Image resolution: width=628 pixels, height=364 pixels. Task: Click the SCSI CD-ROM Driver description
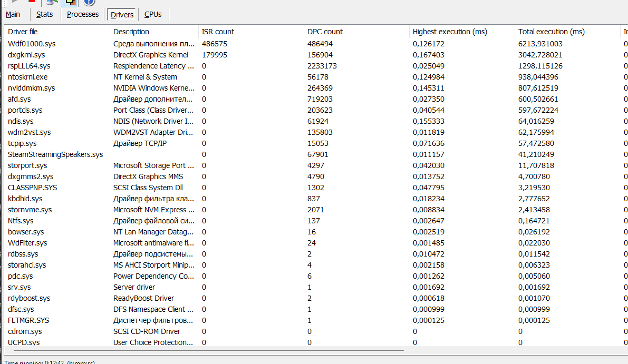[x=147, y=331]
